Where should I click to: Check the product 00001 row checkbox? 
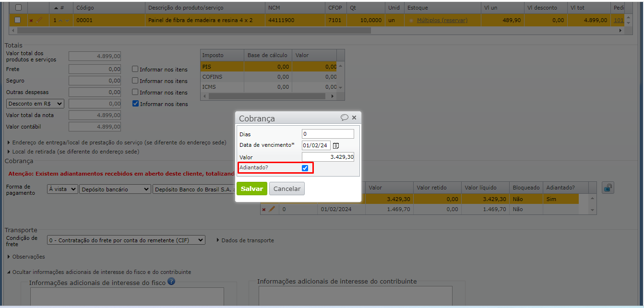coord(18,20)
